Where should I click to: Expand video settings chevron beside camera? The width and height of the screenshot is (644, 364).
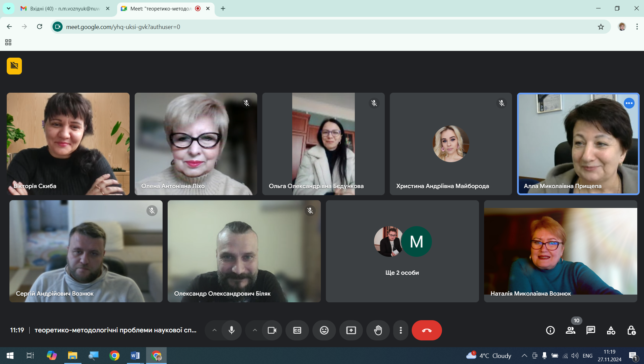point(255,330)
